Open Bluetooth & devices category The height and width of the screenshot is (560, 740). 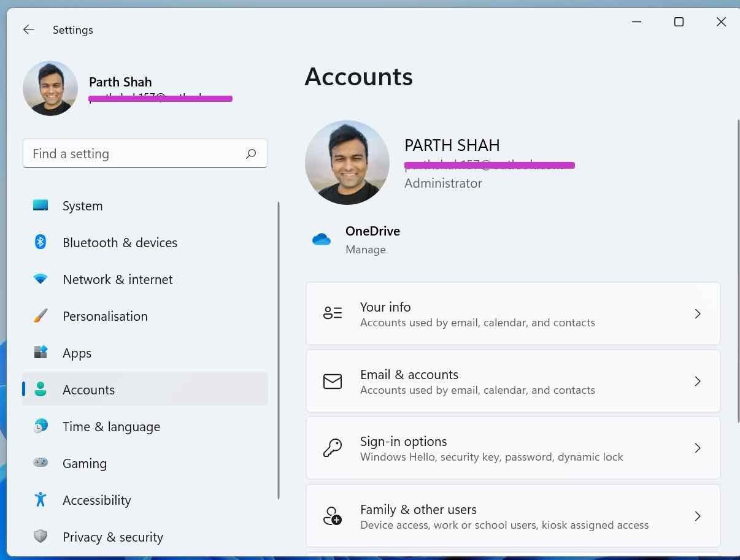145,242
